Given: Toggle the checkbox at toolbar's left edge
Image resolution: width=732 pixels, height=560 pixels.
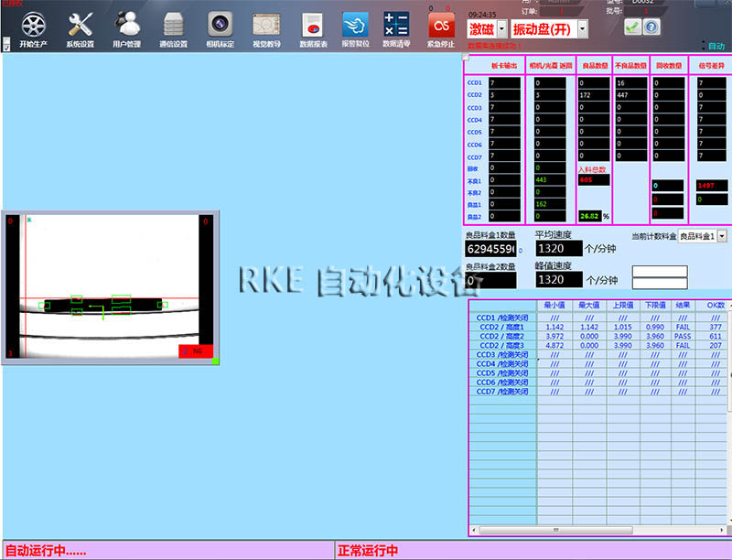Looking at the screenshot, I should pos(7,44).
